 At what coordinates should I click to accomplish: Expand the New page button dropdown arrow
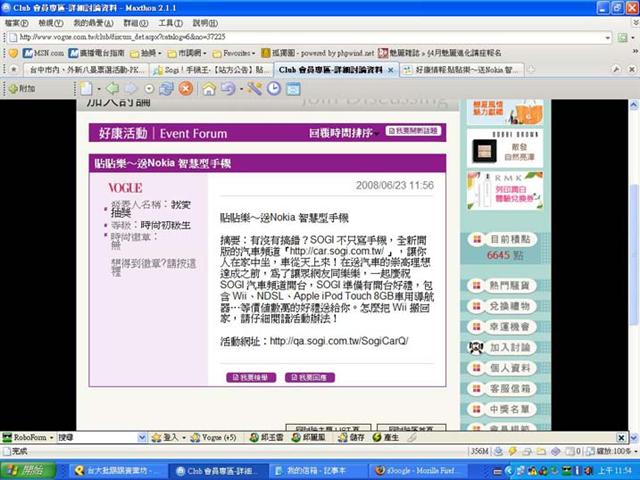99,89
